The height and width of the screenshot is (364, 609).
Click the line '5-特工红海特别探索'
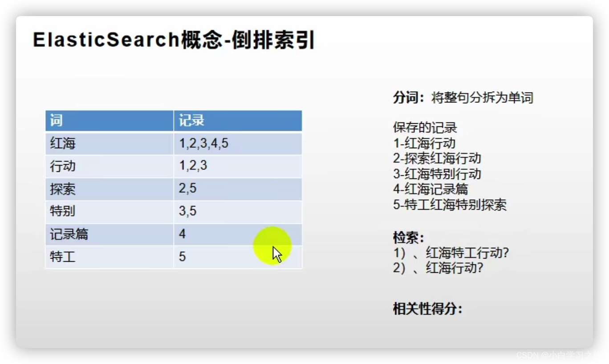click(x=450, y=205)
